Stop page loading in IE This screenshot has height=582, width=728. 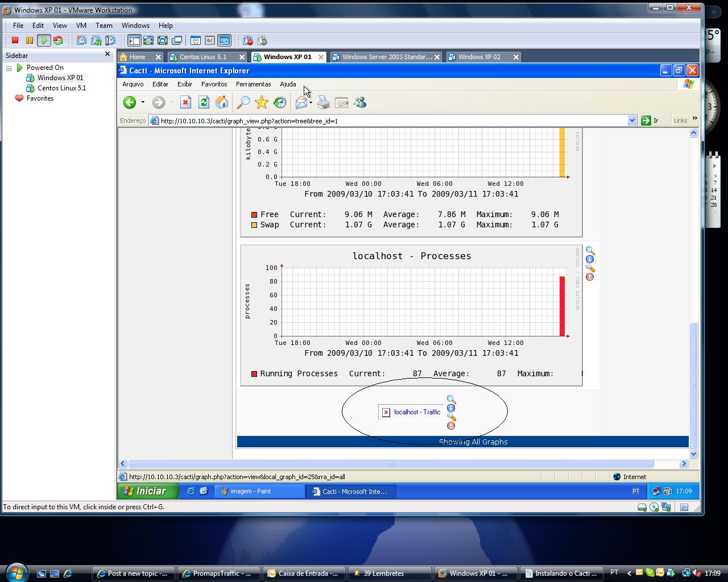click(x=185, y=102)
